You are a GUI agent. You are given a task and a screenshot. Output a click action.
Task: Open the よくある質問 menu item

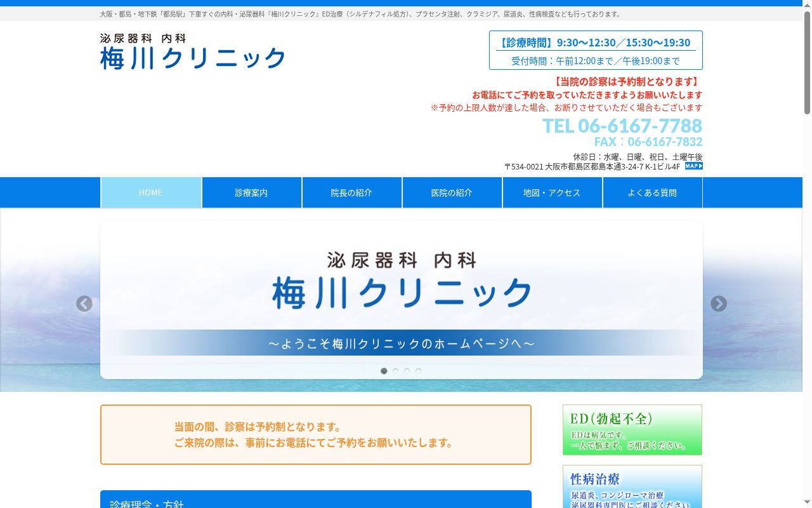tap(652, 192)
